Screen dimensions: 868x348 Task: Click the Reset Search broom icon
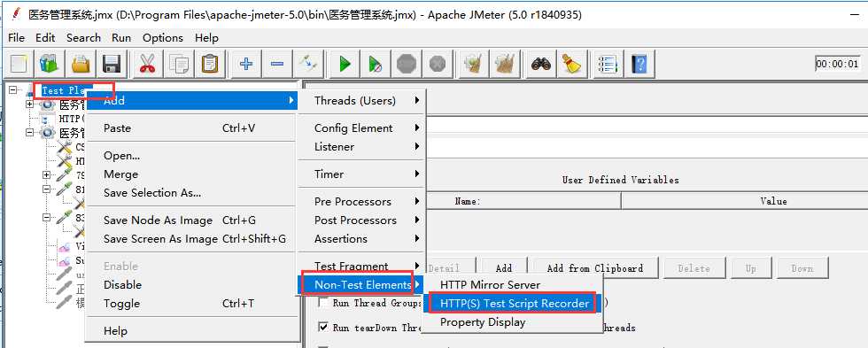coord(572,64)
